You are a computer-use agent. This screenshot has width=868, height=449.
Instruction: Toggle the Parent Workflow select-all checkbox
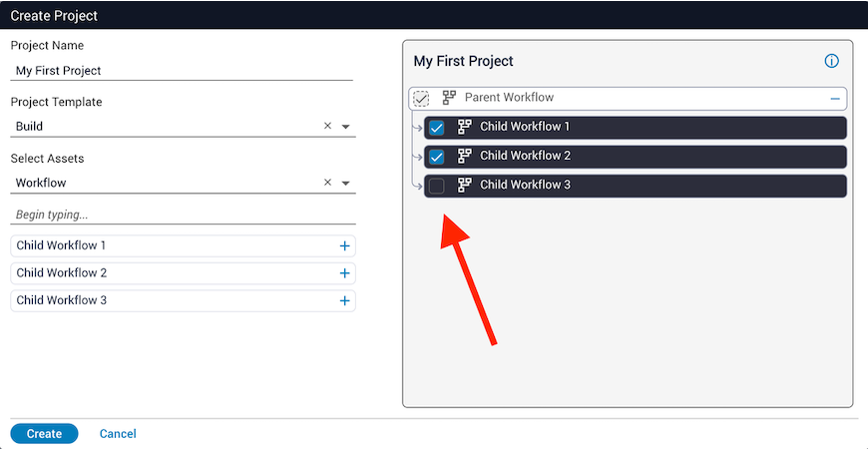tap(421, 98)
